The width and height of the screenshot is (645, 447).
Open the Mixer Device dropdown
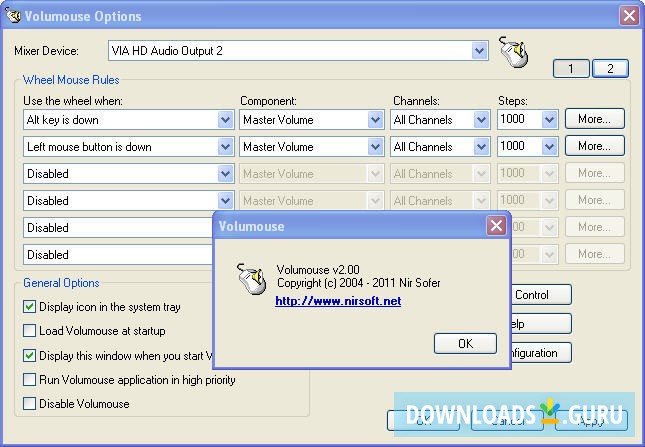pyautogui.click(x=479, y=51)
